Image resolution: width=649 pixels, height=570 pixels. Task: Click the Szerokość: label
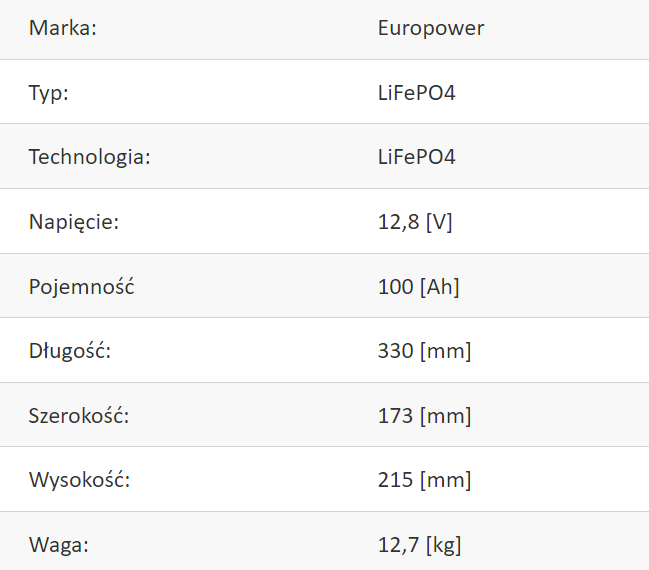click(79, 415)
